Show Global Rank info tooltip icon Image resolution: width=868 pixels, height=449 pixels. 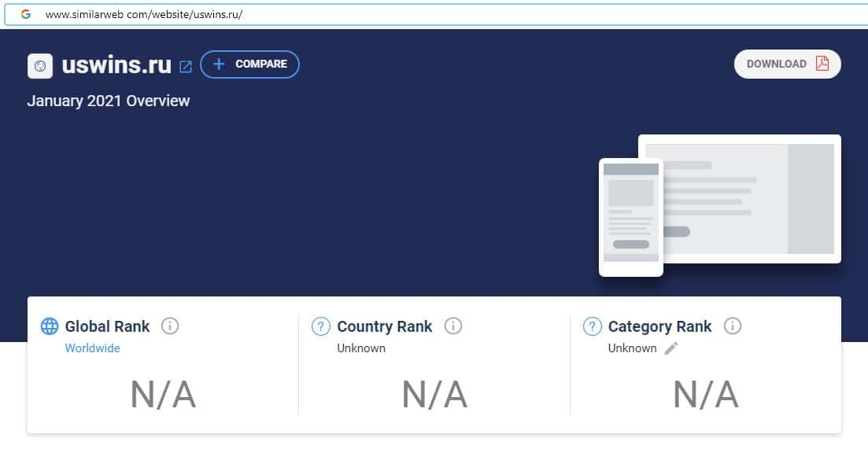170,326
